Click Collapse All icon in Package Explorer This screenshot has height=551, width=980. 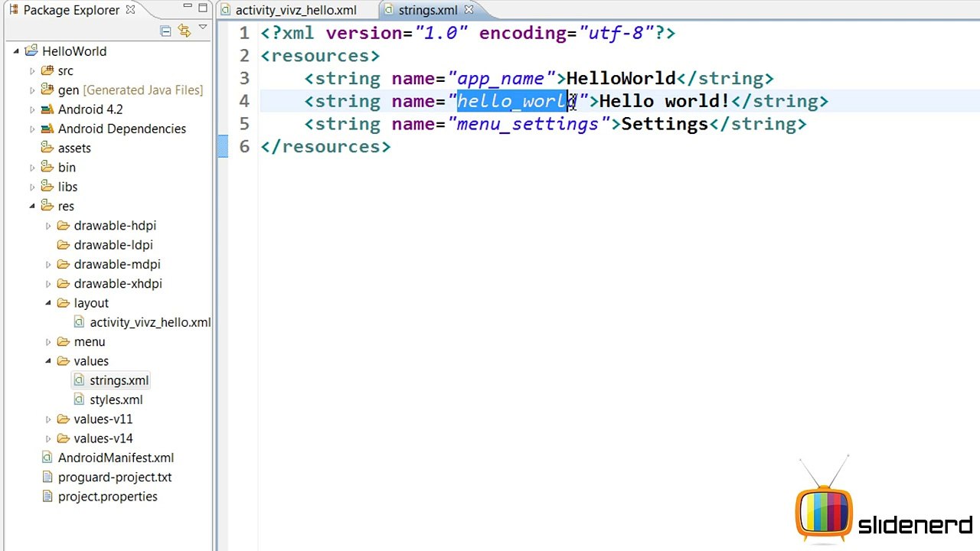click(x=165, y=31)
